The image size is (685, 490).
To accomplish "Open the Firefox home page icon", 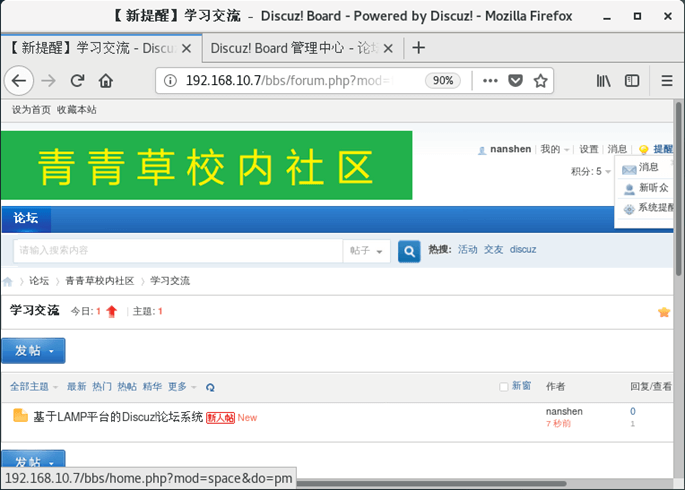I will pos(106,81).
